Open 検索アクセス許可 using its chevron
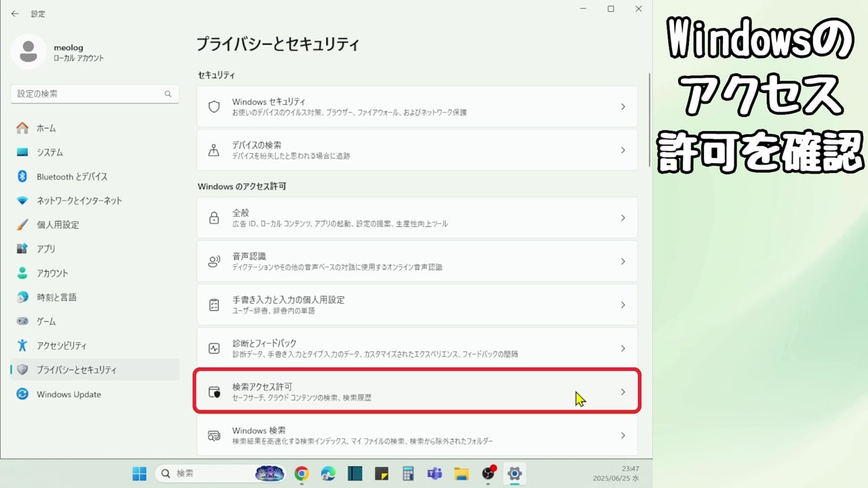The height and width of the screenshot is (488, 868). click(x=623, y=392)
